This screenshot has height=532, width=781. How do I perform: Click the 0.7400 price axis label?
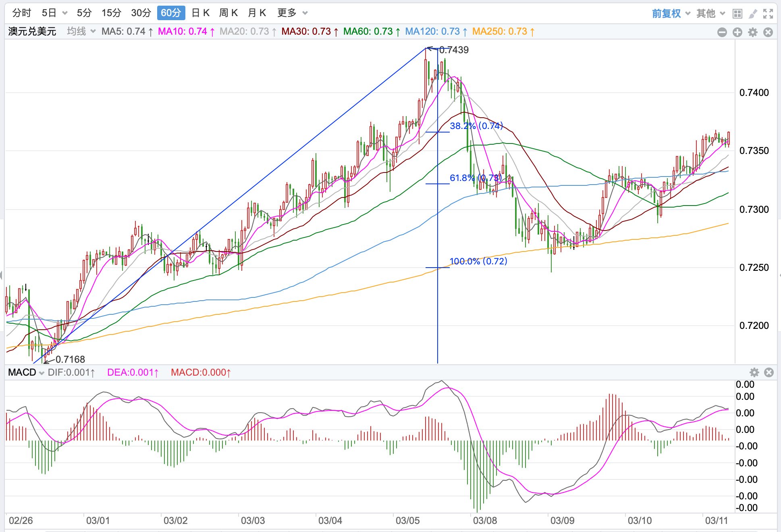(x=754, y=93)
